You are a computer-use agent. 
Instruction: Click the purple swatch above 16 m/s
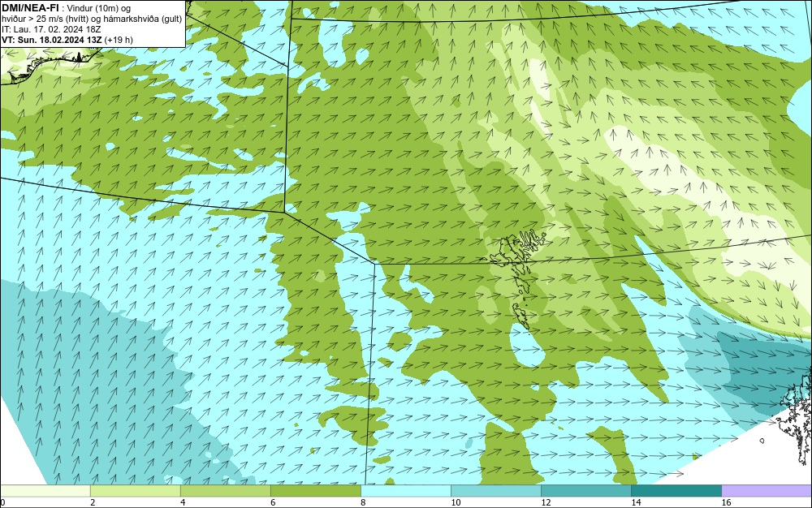click(x=767, y=491)
